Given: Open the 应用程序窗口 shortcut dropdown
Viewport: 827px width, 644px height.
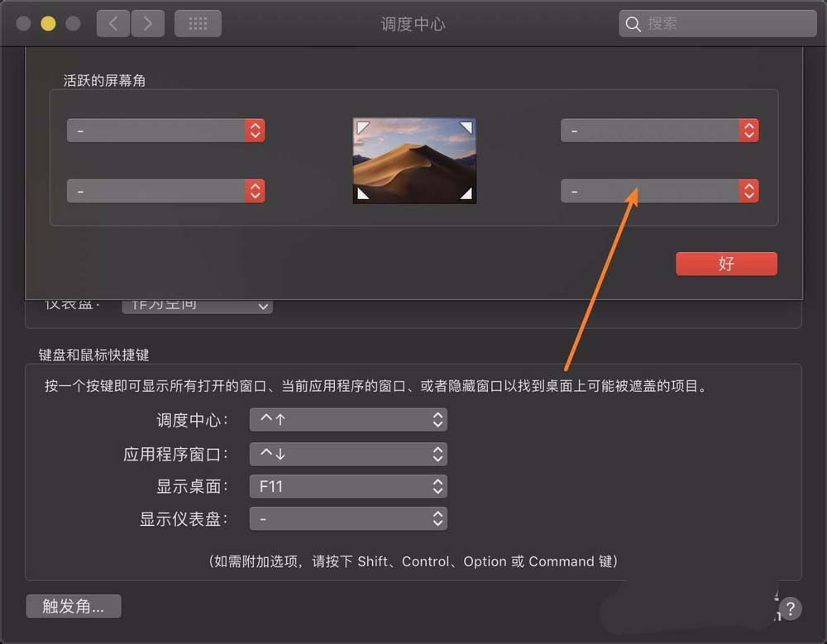Looking at the screenshot, I should click(x=348, y=453).
